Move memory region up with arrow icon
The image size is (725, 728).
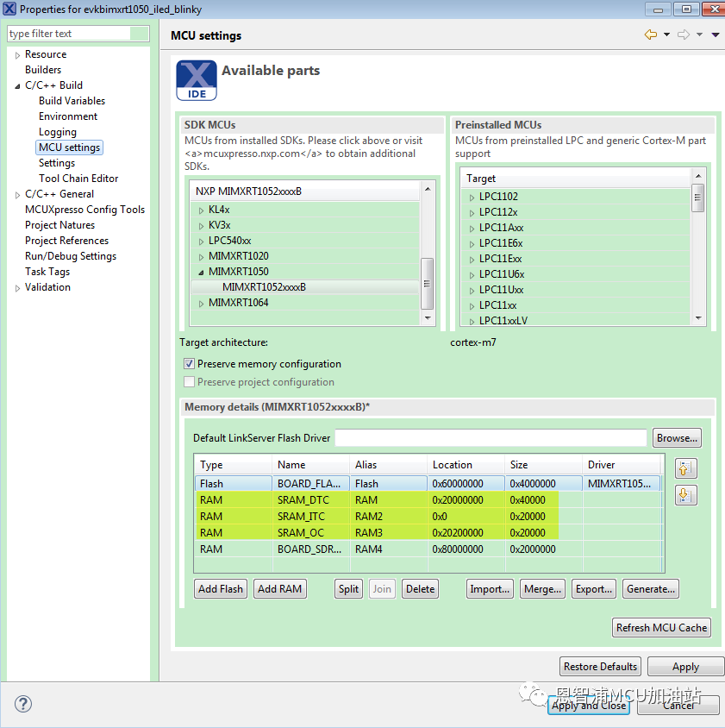[685, 468]
